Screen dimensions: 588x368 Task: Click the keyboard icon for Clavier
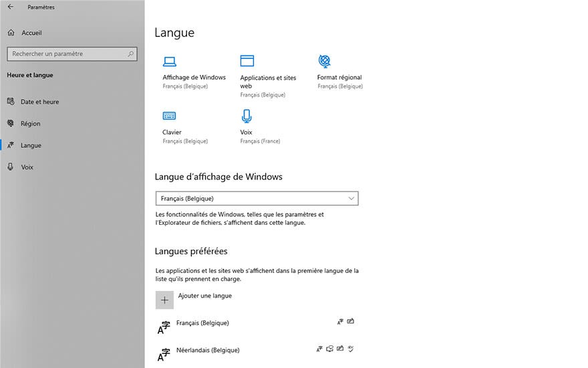tap(169, 116)
